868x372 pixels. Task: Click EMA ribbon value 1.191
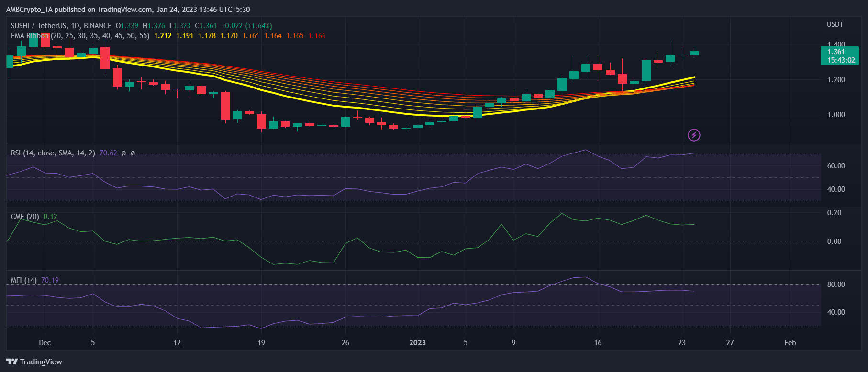point(185,36)
